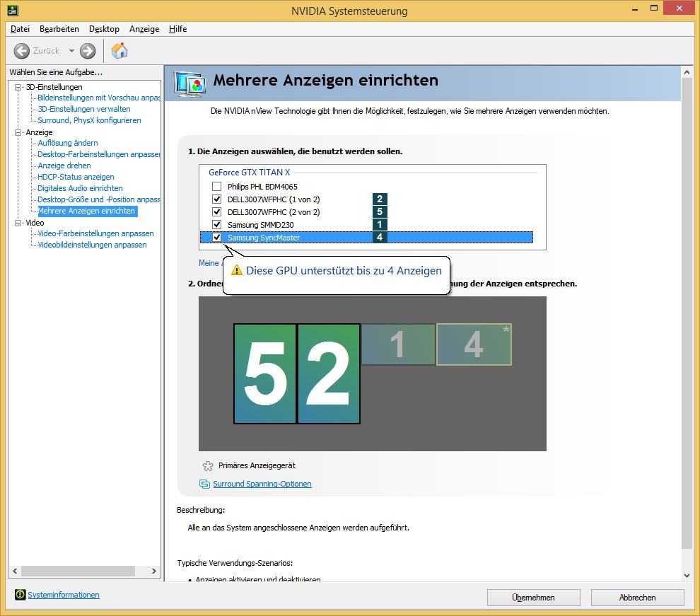Open Surround, PhysX konfigurieren
Image resolution: width=700 pixels, height=616 pixels.
pyautogui.click(x=89, y=120)
